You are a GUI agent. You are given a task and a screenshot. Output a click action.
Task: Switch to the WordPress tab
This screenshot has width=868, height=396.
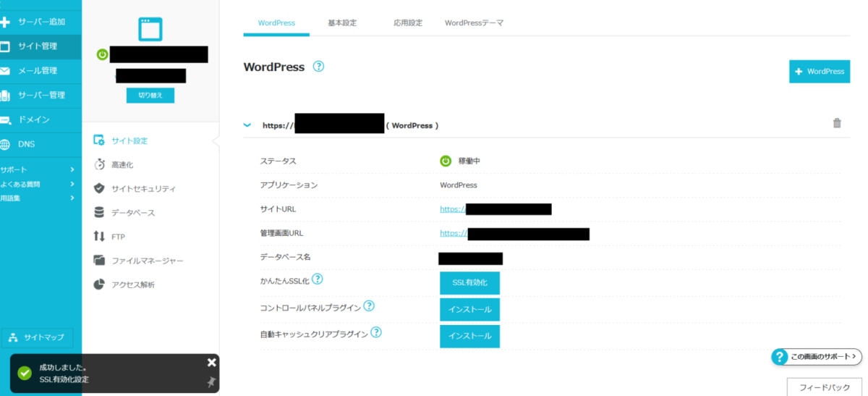tap(276, 23)
